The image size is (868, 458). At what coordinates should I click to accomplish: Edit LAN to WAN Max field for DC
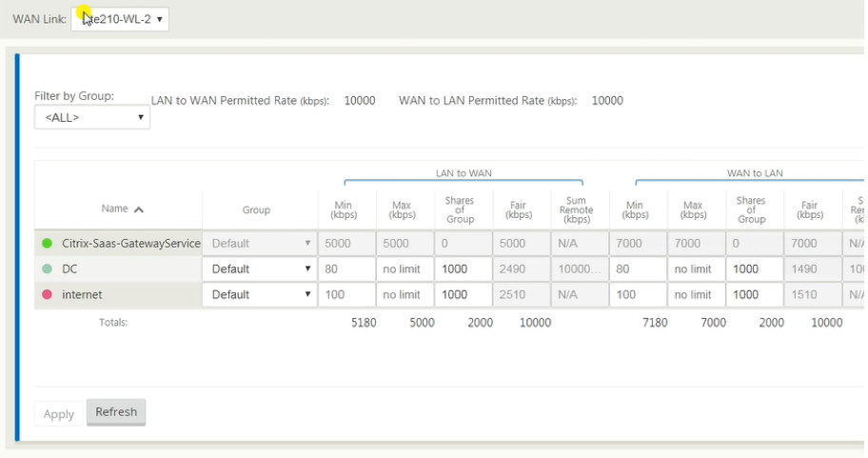click(405, 269)
